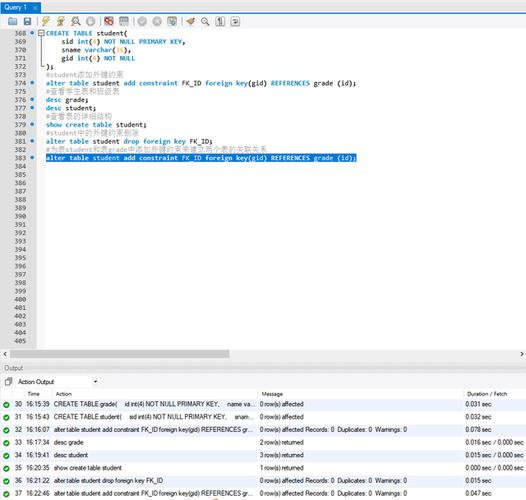The width and height of the screenshot is (526, 500).
Task: Place cursor on 'gid int(4) NOT NULL' line
Action: pyautogui.click(x=98, y=58)
